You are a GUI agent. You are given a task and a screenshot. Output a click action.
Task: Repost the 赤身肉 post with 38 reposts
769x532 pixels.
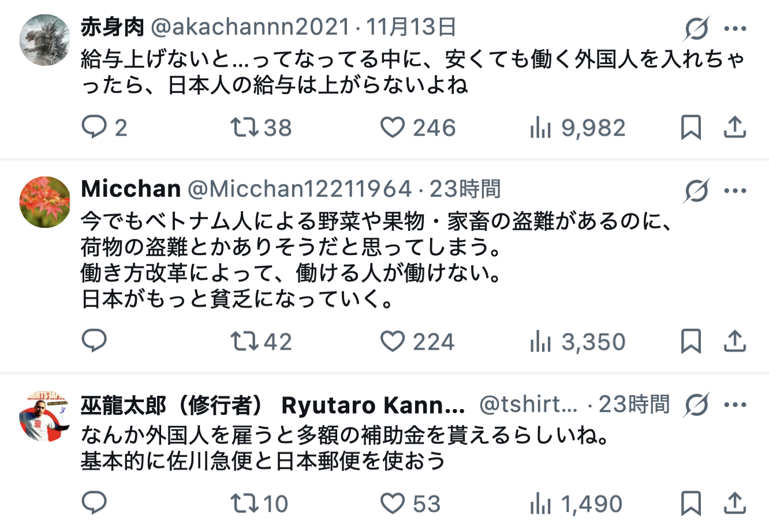245,128
